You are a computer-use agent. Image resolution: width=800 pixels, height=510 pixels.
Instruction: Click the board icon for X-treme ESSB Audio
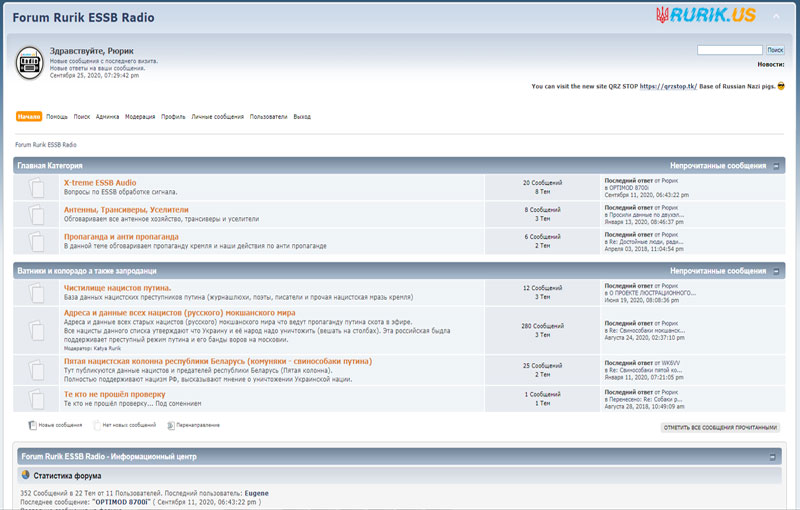coord(36,187)
